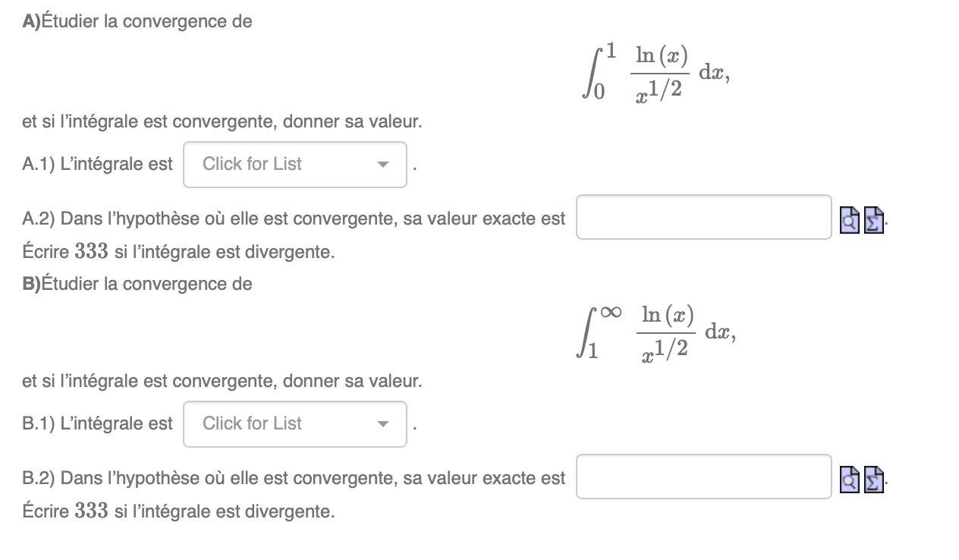Open the A.1 'Click for List' dropdown
The width and height of the screenshot is (959, 560).
[x=294, y=165]
